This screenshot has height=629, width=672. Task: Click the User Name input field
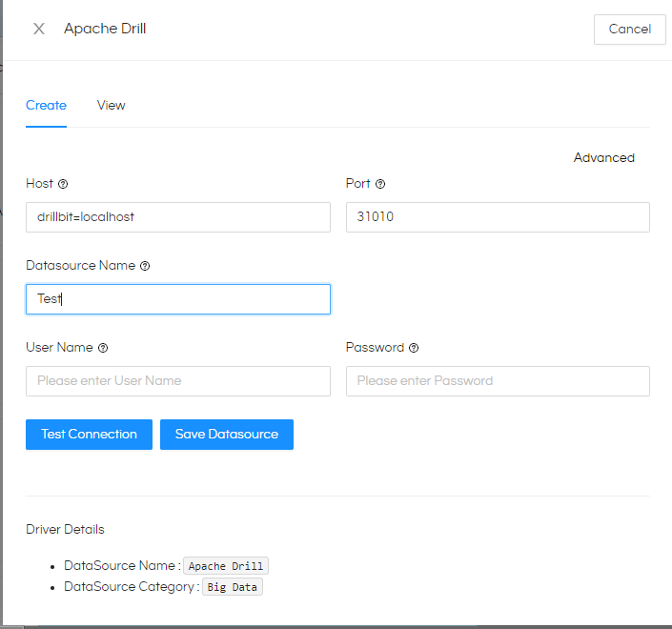tap(178, 381)
